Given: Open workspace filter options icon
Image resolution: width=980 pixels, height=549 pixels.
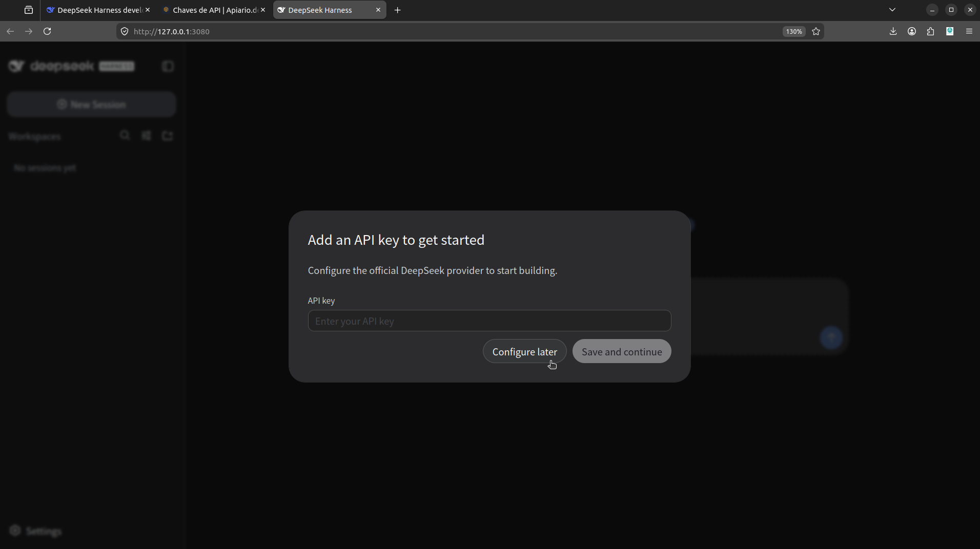Looking at the screenshot, I should pos(147,136).
